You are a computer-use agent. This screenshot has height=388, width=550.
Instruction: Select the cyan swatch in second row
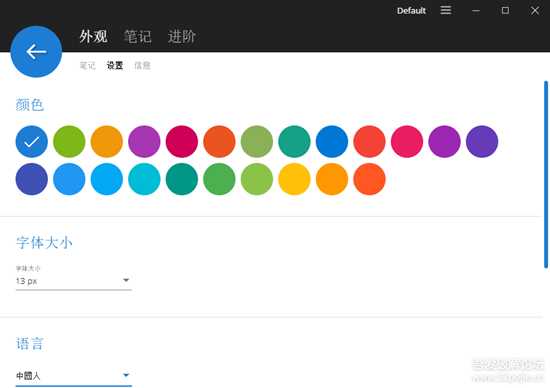[144, 179]
